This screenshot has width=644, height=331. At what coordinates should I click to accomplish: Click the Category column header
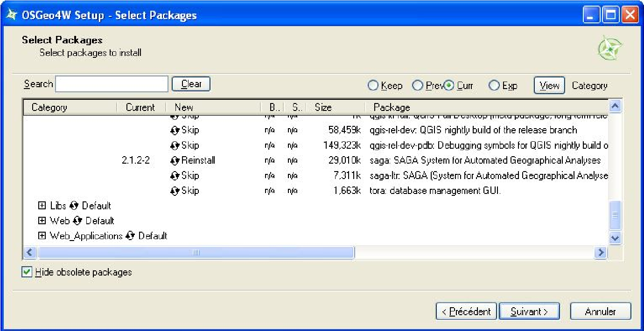pos(70,108)
